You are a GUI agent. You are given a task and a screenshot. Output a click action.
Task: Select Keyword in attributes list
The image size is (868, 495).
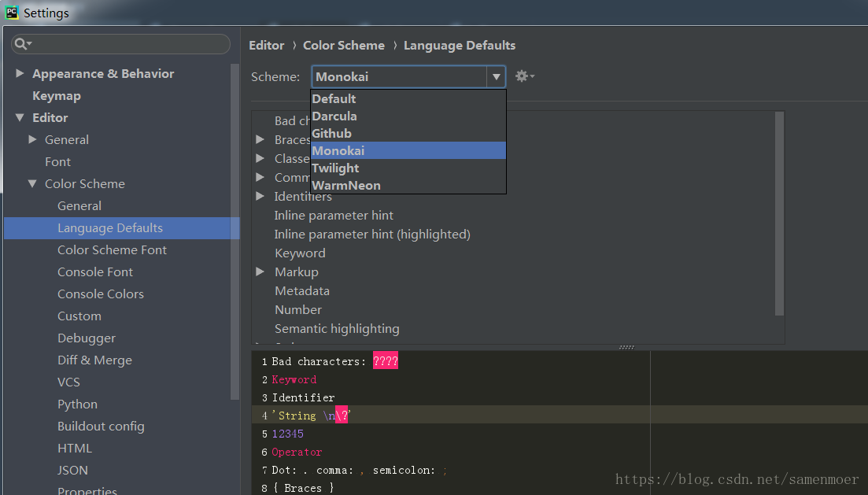(x=300, y=253)
